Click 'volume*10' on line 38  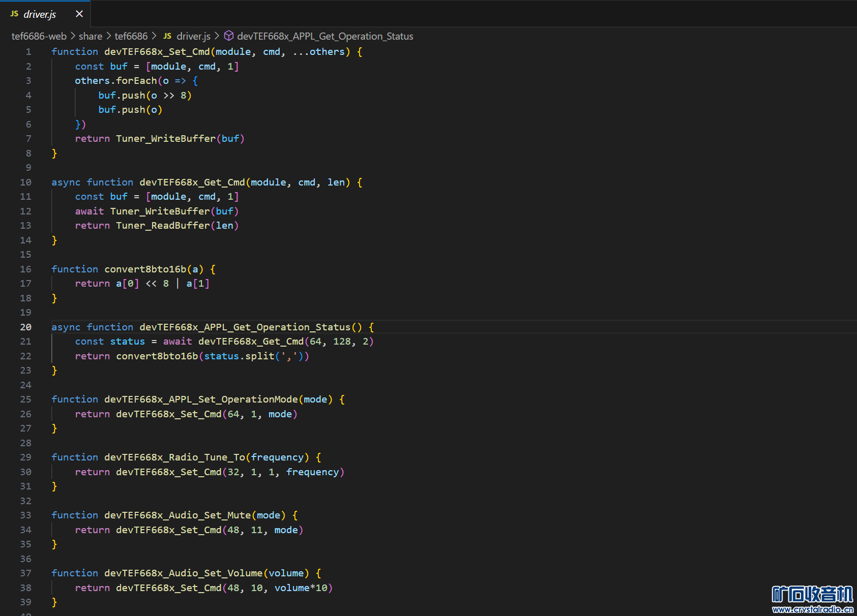301,588
